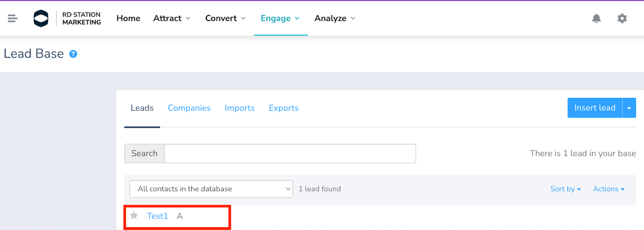This screenshot has width=644, height=230.
Task: Expand the Insert lead arrow dropdown
Action: coord(629,108)
